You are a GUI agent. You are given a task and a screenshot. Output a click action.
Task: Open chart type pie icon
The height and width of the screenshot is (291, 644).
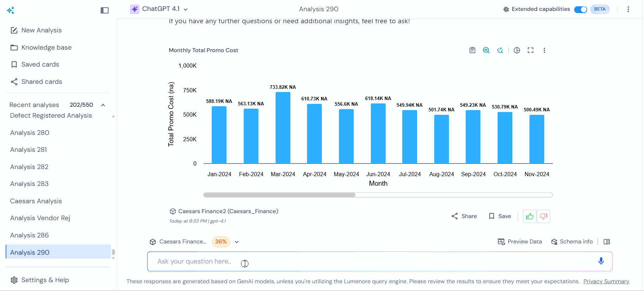click(517, 50)
